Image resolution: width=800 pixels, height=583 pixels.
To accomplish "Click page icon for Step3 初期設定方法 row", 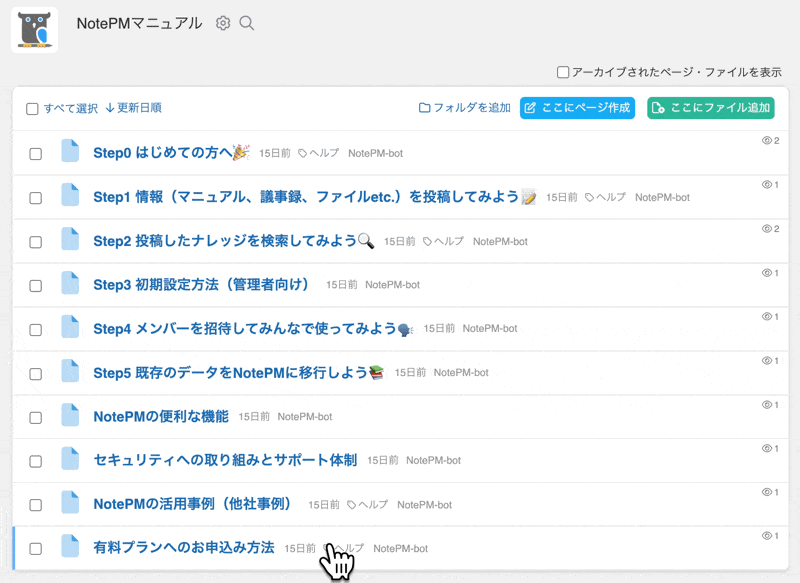I will point(70,283).
